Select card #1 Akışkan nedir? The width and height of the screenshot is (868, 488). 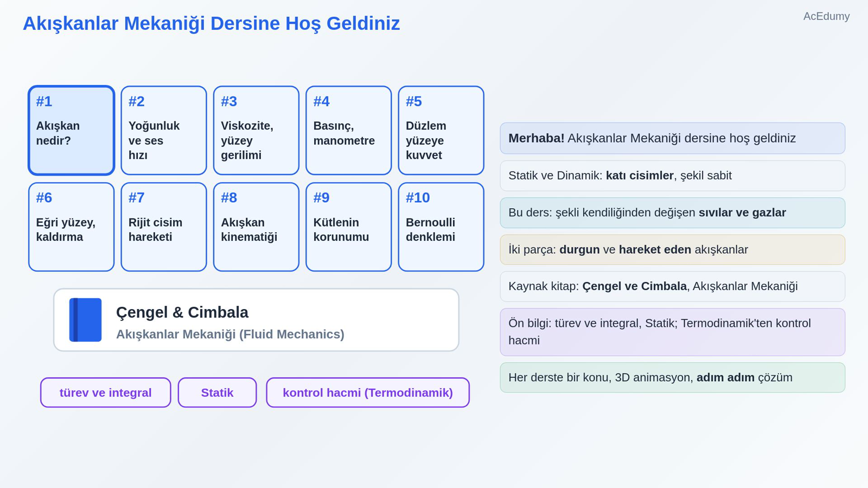[72, 131]
